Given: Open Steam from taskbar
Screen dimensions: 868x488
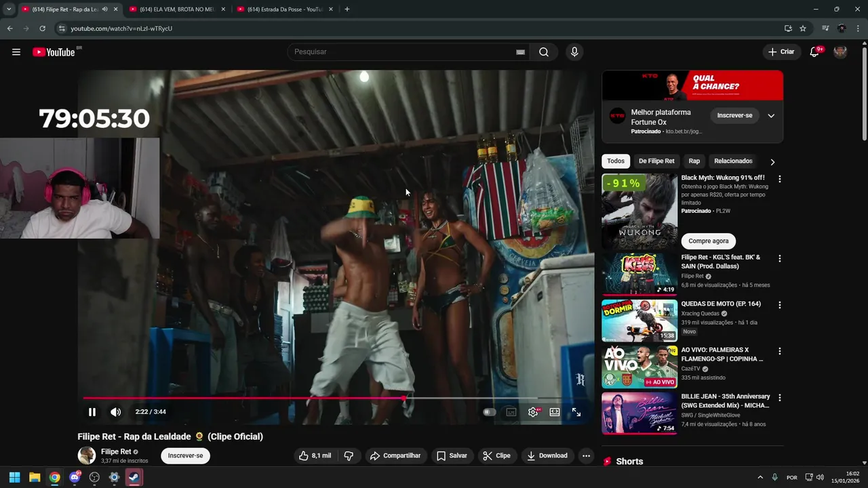Looking at the screenshot, I should pos(134,477).
